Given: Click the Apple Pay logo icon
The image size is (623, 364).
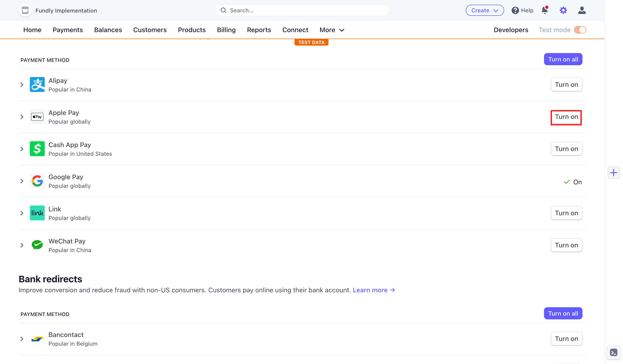Looking at the screenshot, I should pos(37,117).
